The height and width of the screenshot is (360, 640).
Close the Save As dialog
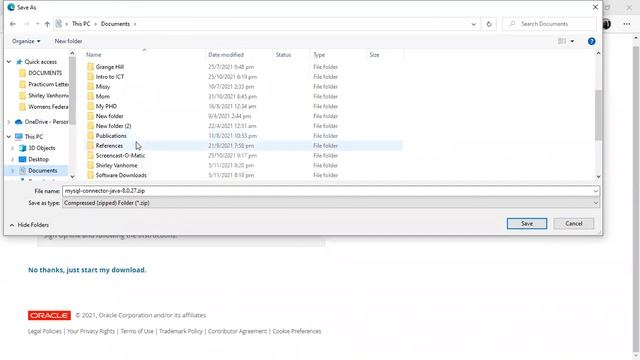click(595, 7)
